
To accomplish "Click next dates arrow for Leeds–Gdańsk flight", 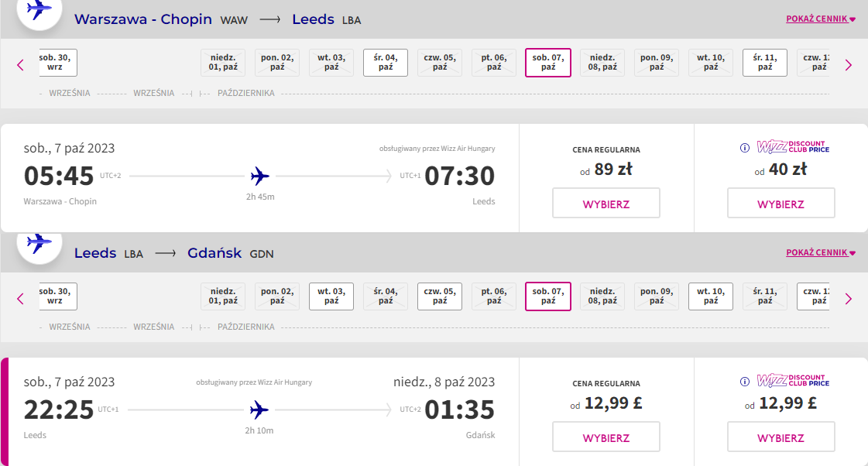I will point(848,299).
